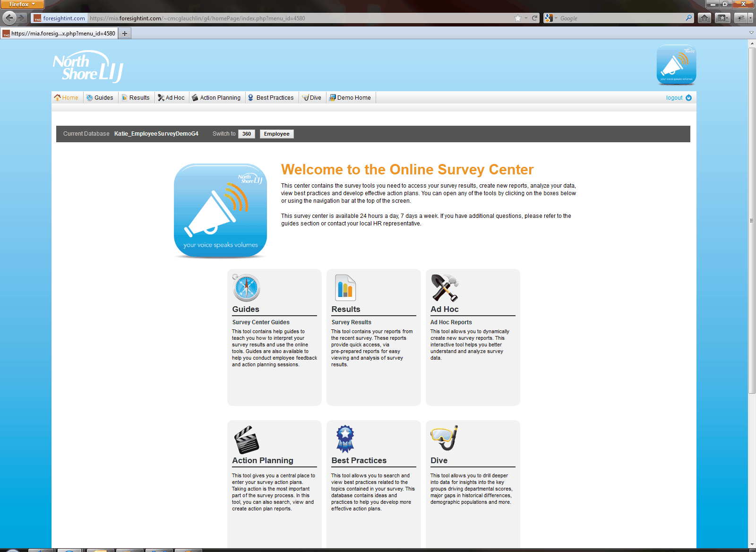Viewport: 756px width, 552px height.
Task: Click the browser Forward arrow
Action: click(22, 18)
